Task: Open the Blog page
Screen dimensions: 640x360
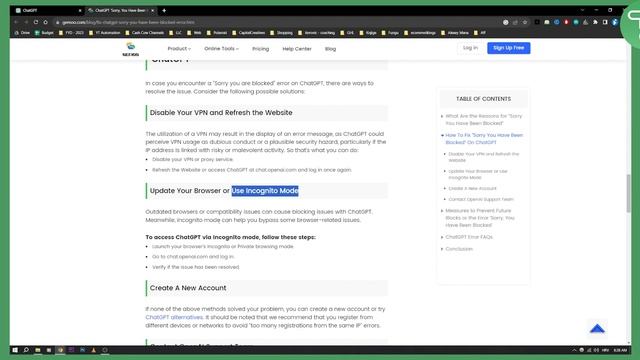Action: (330, 49)
